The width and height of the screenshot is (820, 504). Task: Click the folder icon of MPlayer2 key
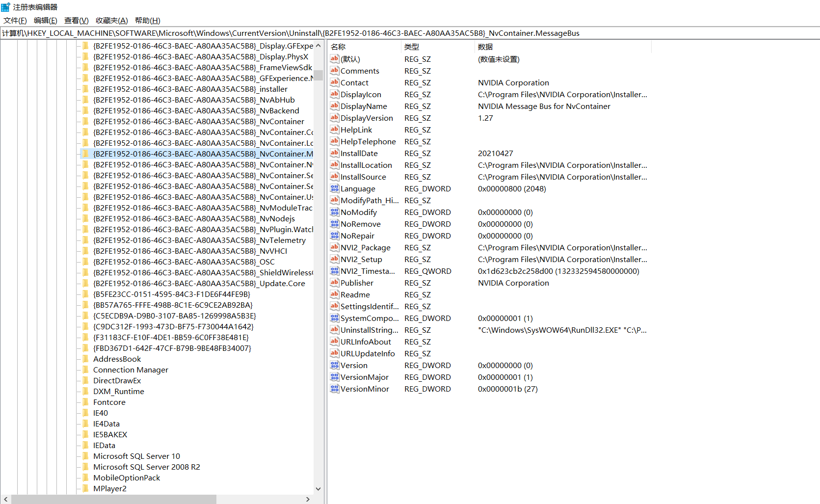pos(85,488)
